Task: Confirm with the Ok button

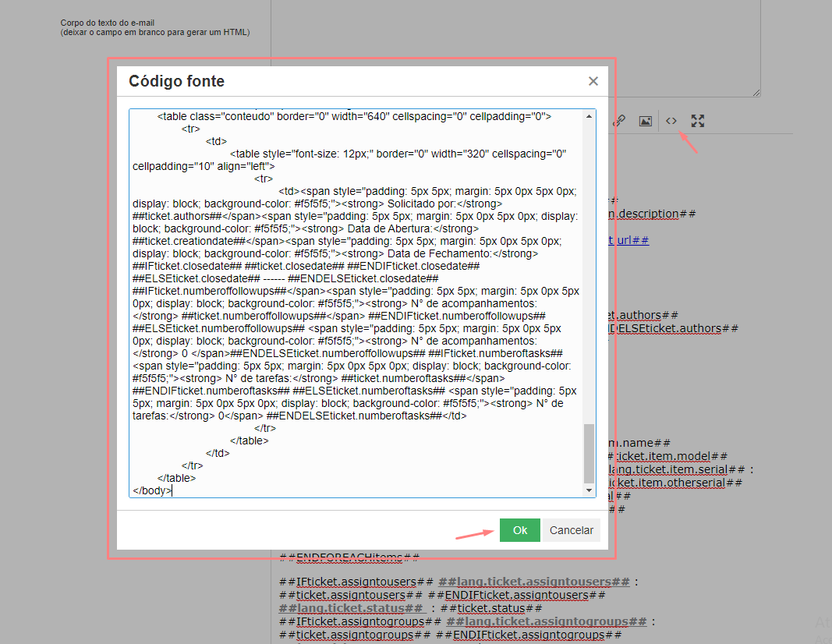Action: [519, 529]
